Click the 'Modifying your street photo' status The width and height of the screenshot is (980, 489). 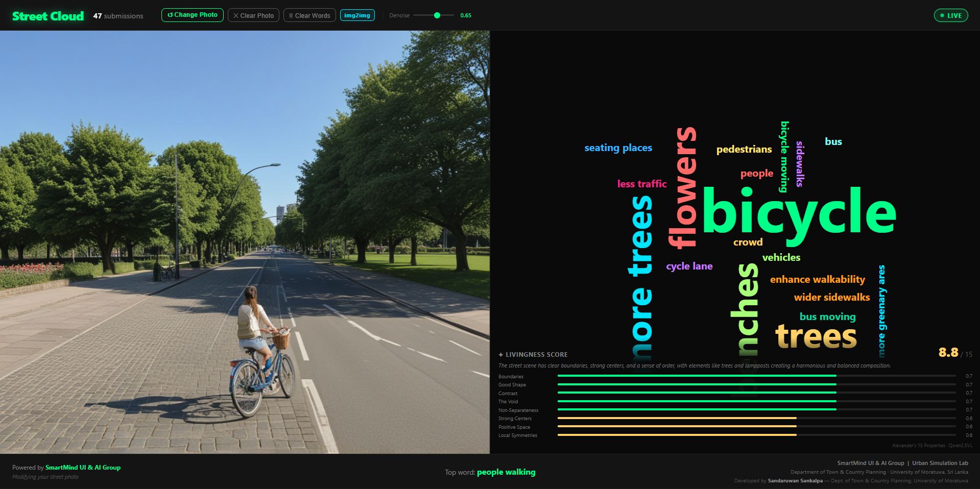pyautogui.click(x=45, y=477)
